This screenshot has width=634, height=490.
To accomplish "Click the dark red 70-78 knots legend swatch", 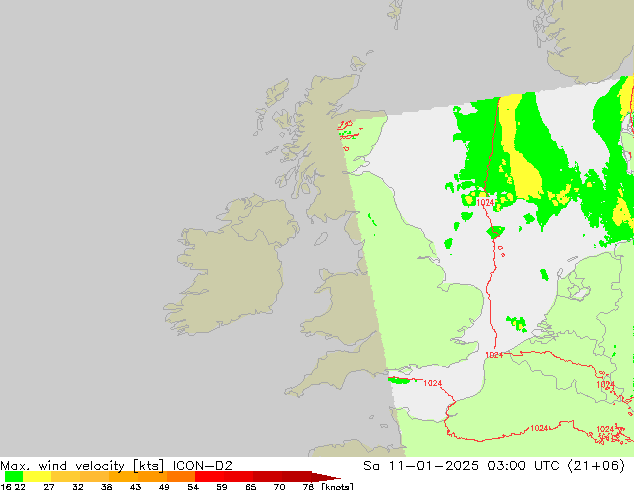I will tap(297, 476).
